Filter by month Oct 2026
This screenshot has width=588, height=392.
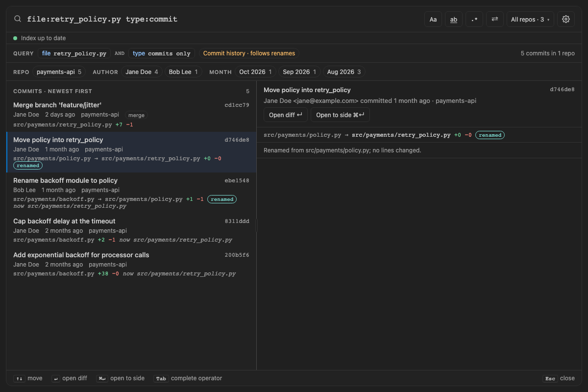(x=255, y=72)
